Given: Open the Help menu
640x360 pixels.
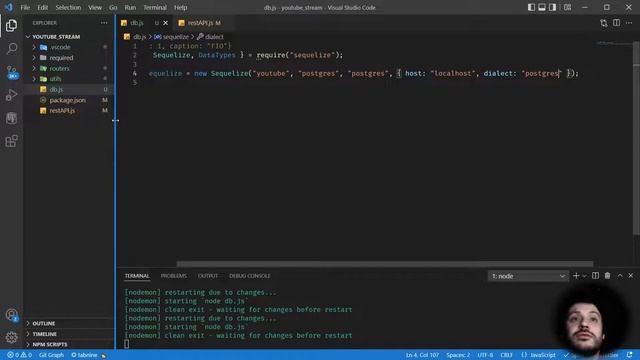Looking at the screenshot, I should [180, 7].
